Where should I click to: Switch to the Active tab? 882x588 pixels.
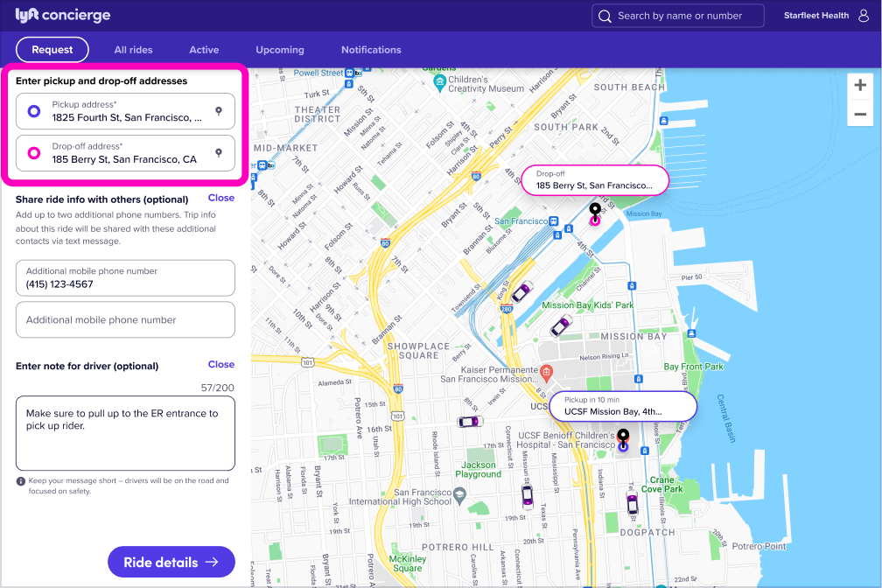[204, 50]
